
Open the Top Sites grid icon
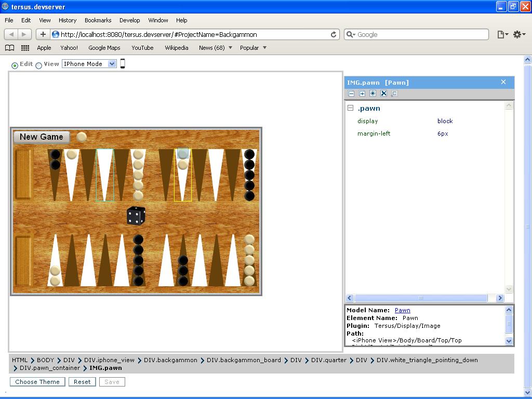click(x=25, y=48)
